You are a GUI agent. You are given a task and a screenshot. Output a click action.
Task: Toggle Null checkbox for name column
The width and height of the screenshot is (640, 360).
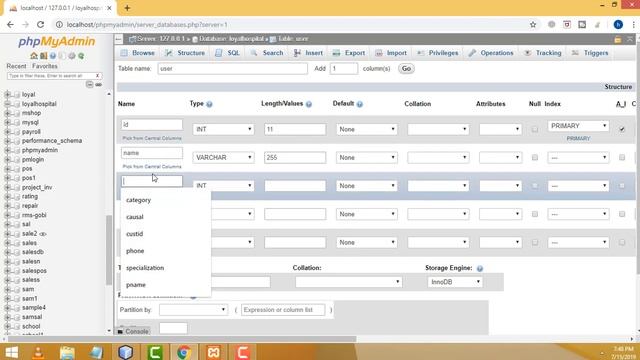[535, 158]
